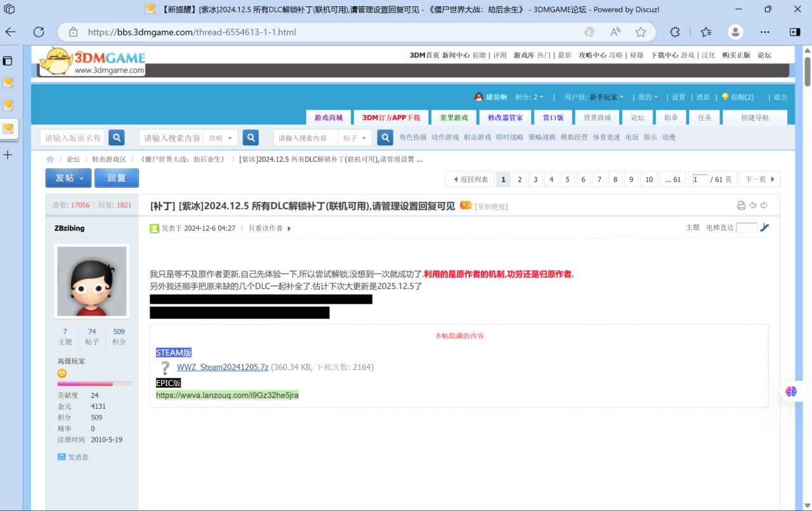Click the hot thread flame badge
This screenshot has width=812, height=511.
466,205
